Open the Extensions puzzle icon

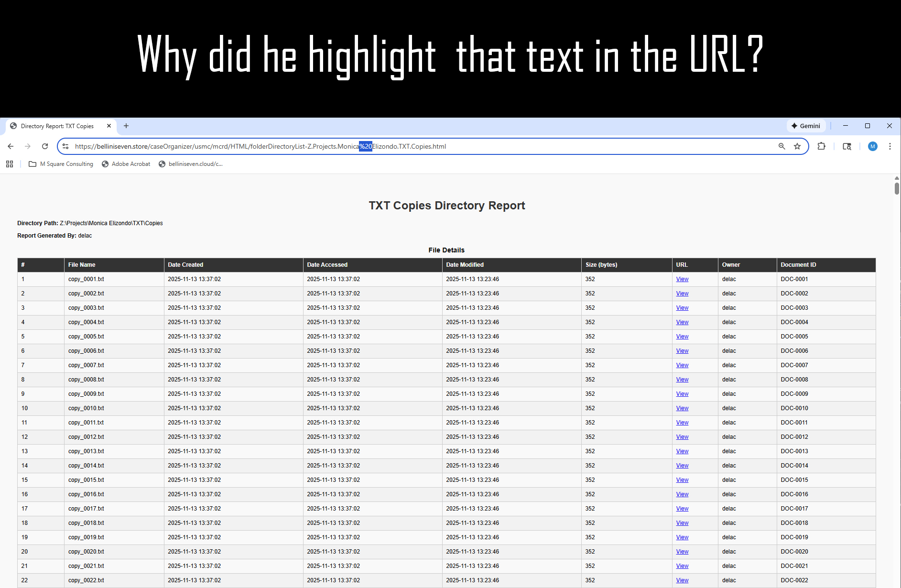click(821, 146)
